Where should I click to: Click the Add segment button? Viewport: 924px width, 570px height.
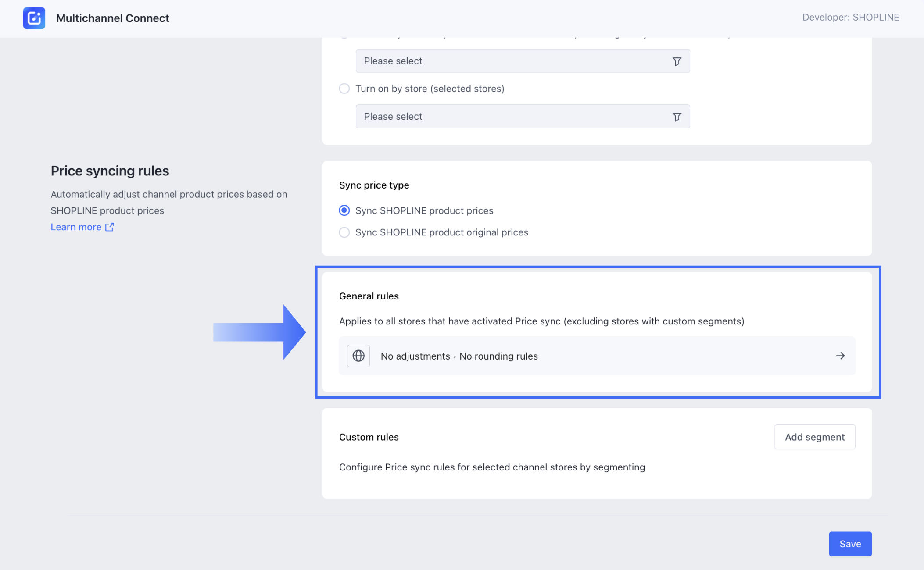coord(814,437)
